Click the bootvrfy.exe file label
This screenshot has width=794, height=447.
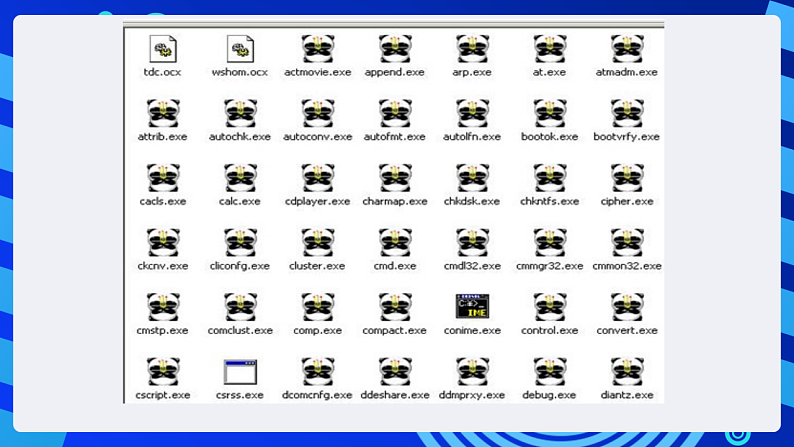point(627,137)
